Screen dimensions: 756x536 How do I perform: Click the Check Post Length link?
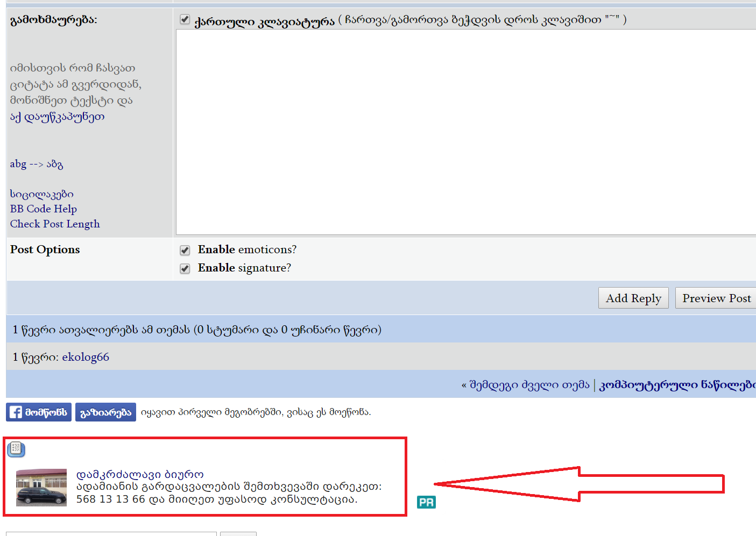point(55,224)
